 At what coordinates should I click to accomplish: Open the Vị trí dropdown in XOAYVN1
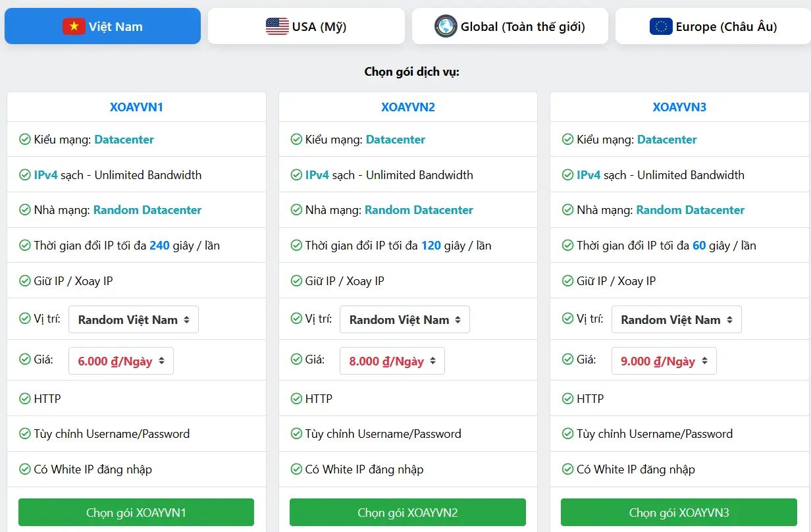tap(133, 319)
